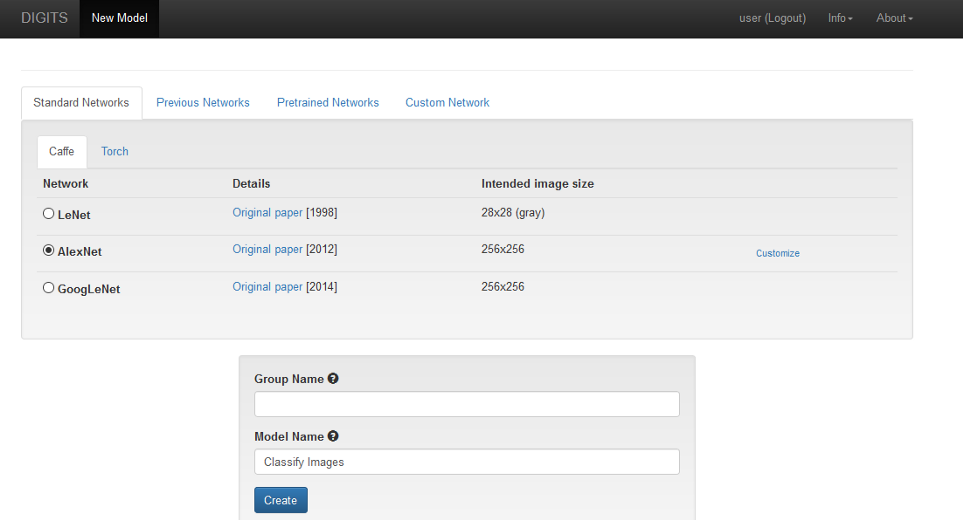Switch to the Torch framework tab
This screenshot has width=963, height=520.
(x=115, y=151)
